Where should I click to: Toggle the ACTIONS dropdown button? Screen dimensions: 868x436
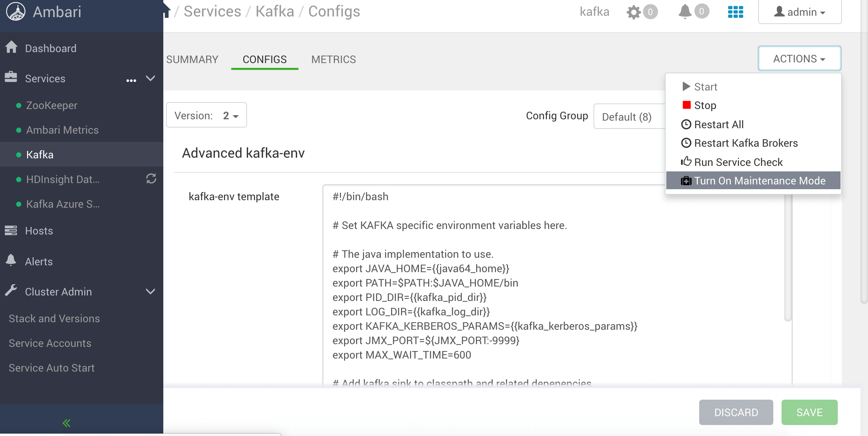click(799, 59)
